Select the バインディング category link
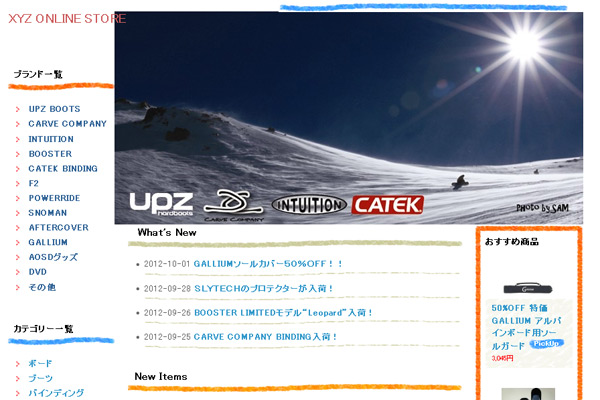 pos(56,393)
